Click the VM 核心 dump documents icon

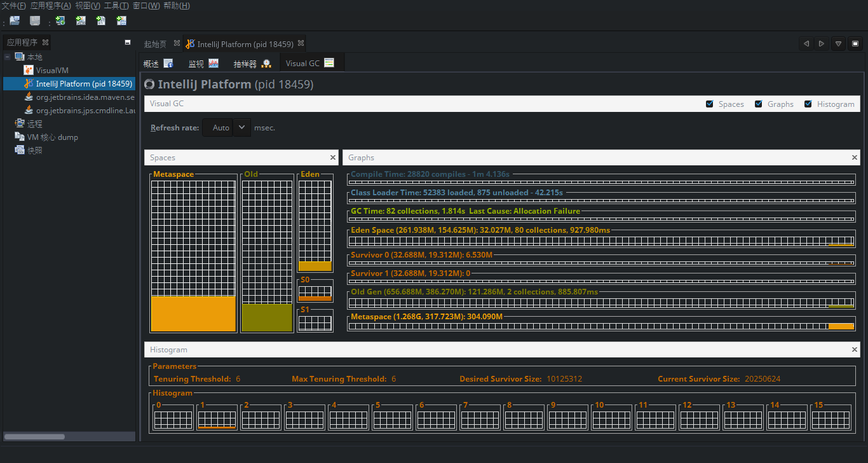click(20, 137)
